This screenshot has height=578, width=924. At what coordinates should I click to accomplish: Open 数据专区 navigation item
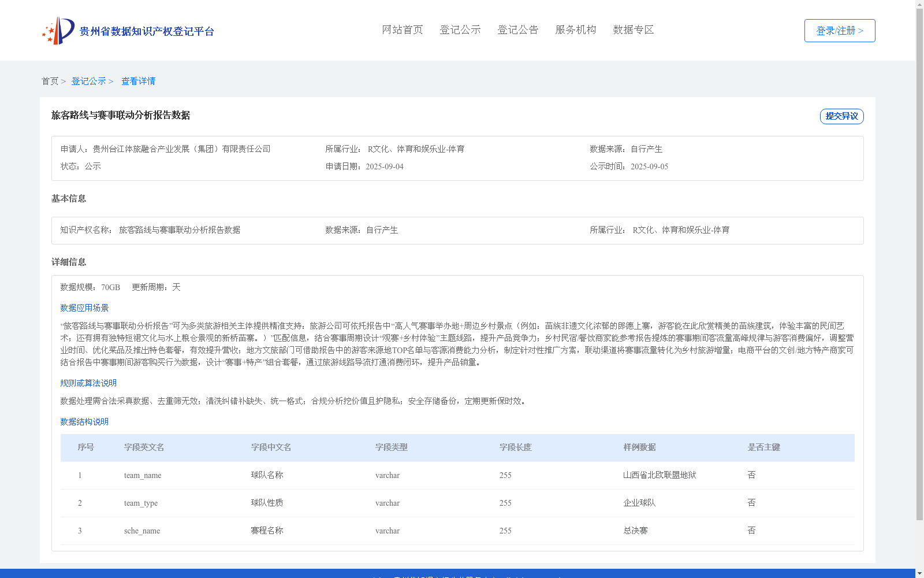634,29
